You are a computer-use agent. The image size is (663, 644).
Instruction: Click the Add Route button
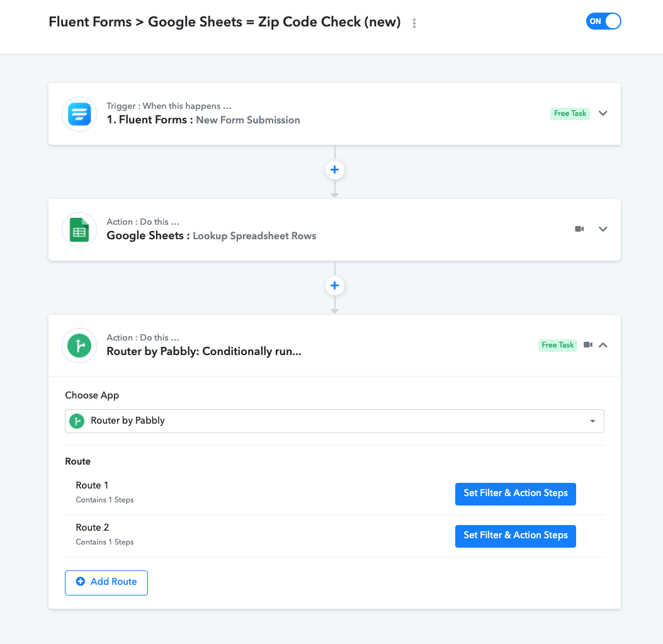pyautogui.click(x=106, y=583)
